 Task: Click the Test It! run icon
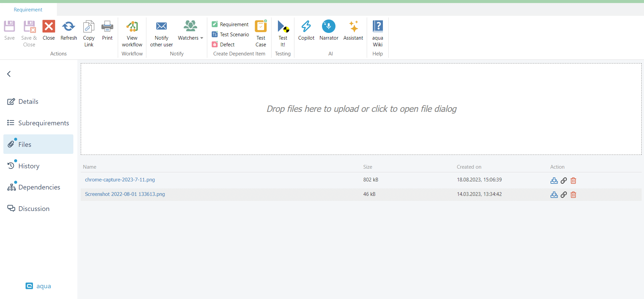pyautogui.click(x=283, y=27)
